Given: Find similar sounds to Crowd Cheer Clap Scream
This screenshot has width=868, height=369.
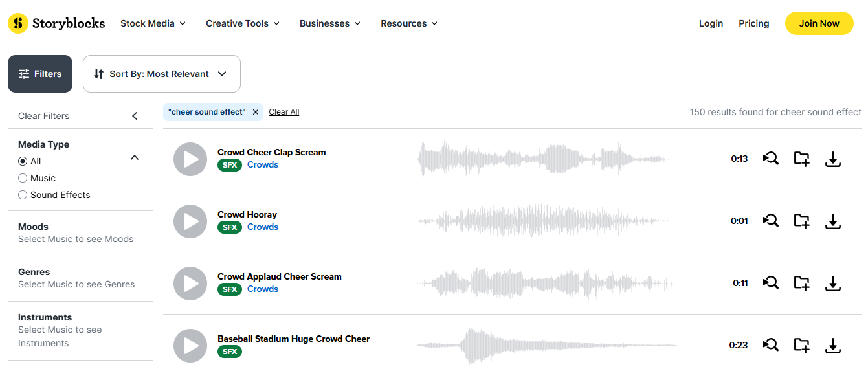Looking at the screenshot, I should click(x=770, y=159).
